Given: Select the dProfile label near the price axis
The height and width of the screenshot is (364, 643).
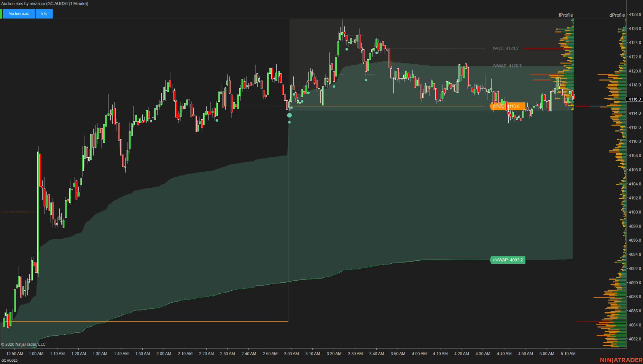Looking at the screenshot, I should 617,15.
